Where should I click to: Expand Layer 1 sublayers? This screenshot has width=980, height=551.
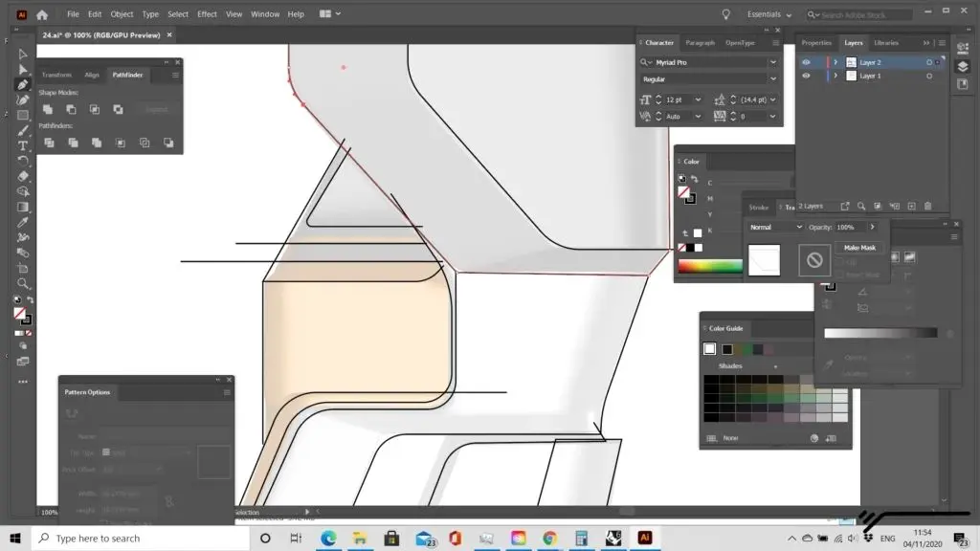pyautogui.click(x=835, y=76)
